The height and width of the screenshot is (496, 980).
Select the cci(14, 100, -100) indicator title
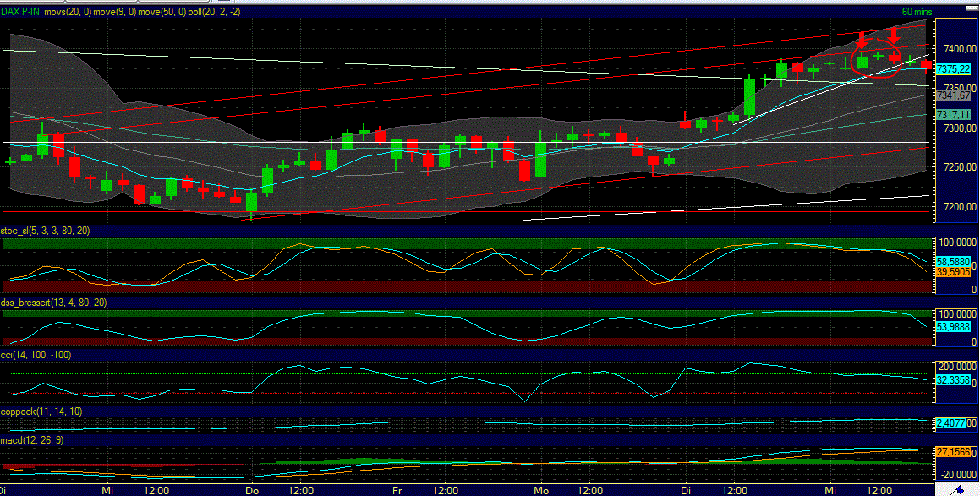click(34, 354)
